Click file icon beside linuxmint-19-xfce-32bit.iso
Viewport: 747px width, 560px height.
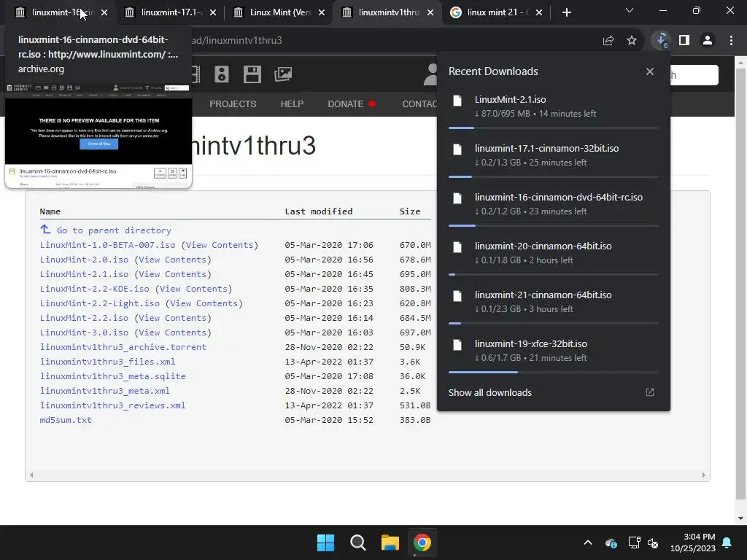pyautogui.click(x=457, y=345)
